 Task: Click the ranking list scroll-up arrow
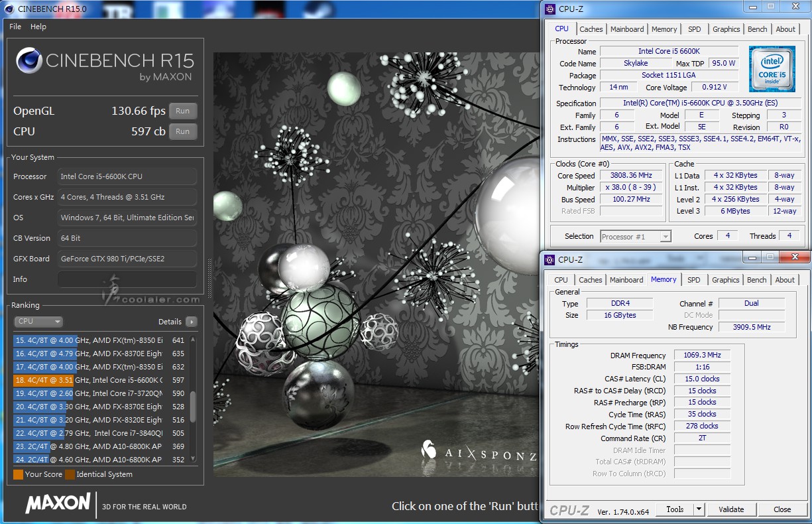(x=193, y=340)
